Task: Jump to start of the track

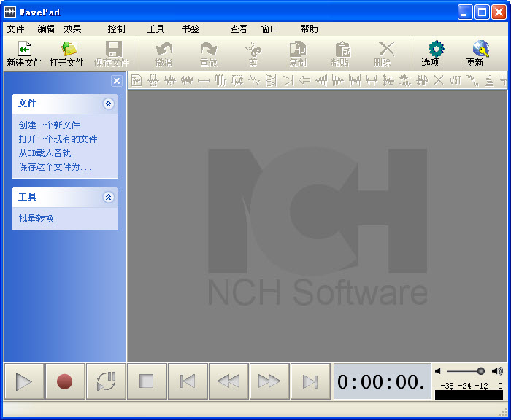Action: [x=188, y=381]
